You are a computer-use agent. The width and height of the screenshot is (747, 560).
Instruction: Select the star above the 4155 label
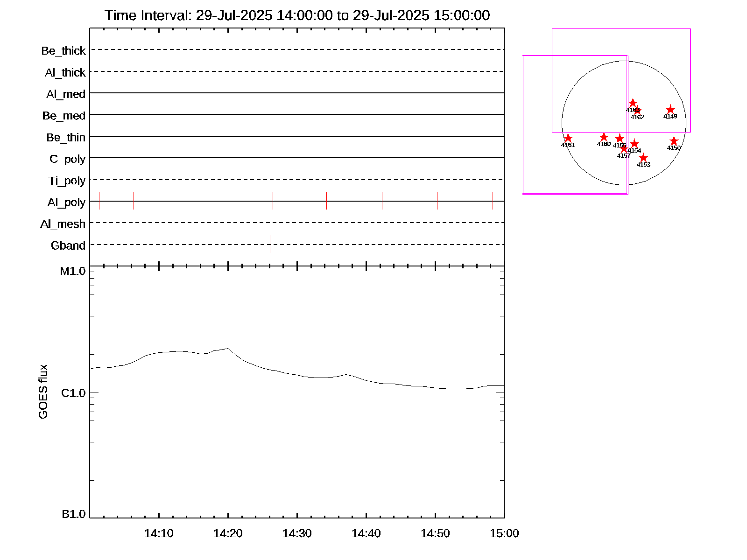(x=620, y=139)
